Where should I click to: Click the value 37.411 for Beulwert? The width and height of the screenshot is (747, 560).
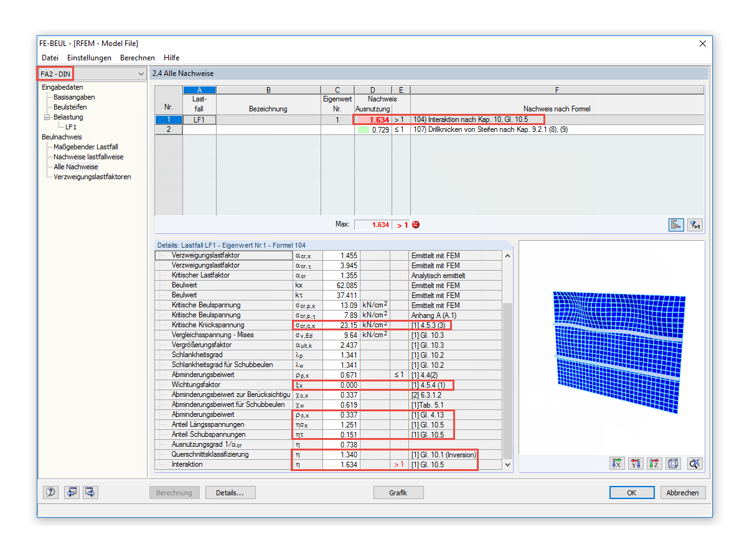coord(341,295)
